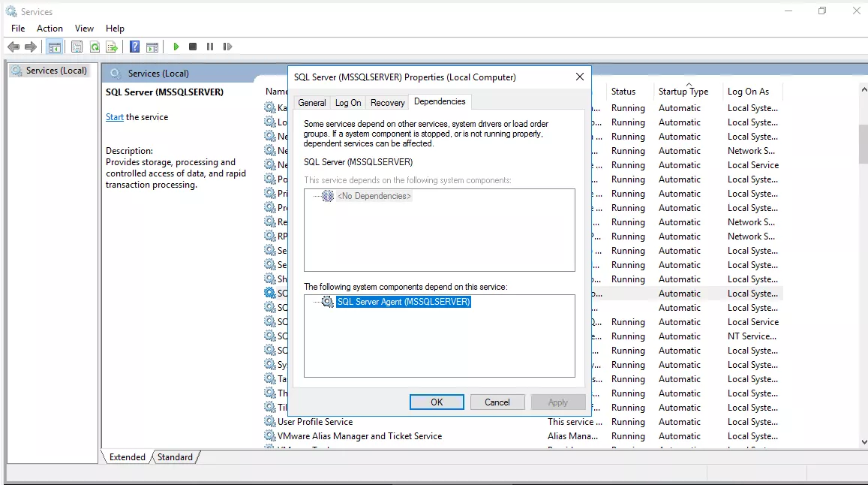Click gear icon of the 'Po' service row
Image resolution: width=868 pixels, height=485 pixels.
pyautogui.click(x=269, y=179)
